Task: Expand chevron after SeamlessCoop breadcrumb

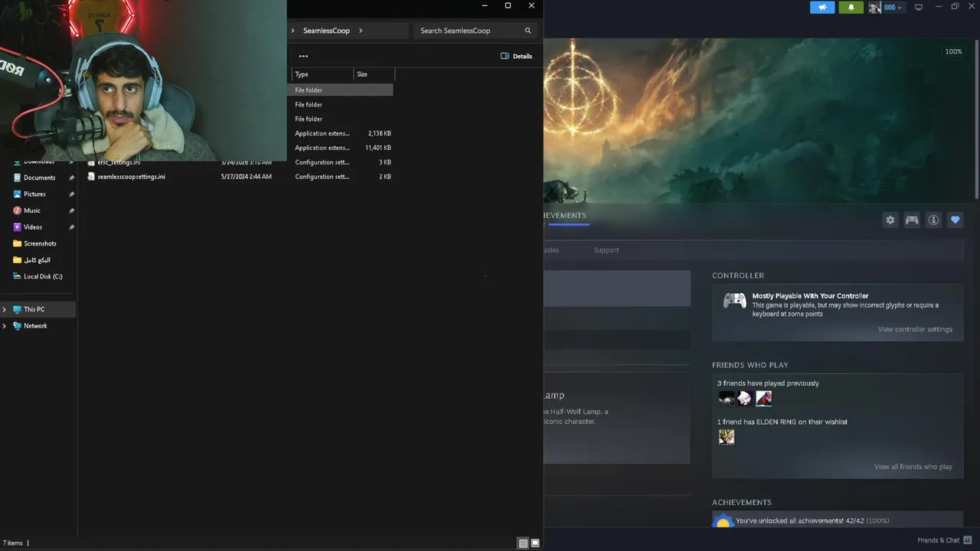Action: (361, 31)
